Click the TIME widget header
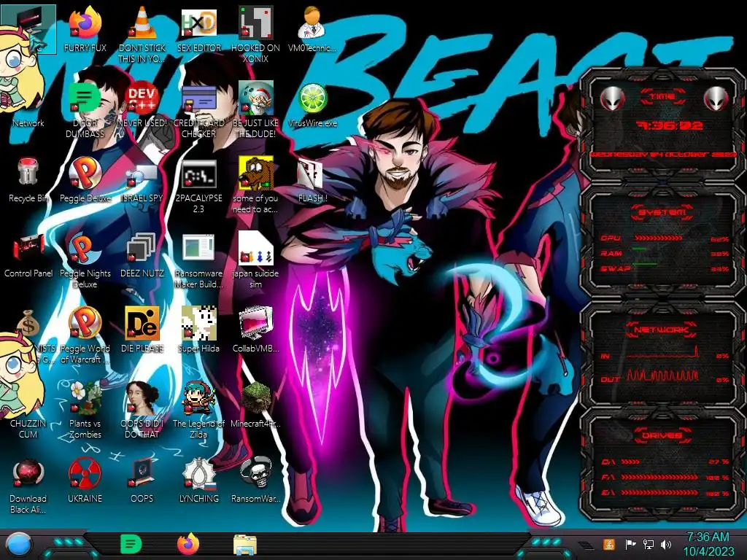This screenshot has width=747, height=560. pyautogui.click(x=662, y=97)
